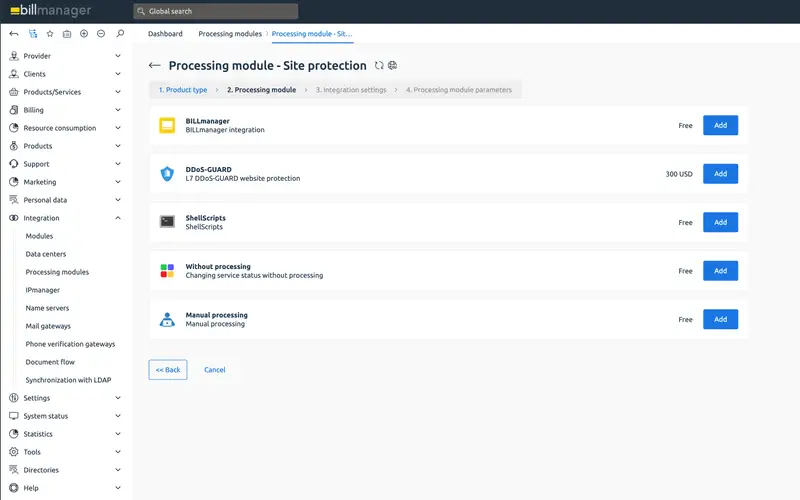Click the Help sidebar icon
800x500 pixels.
click(x=14, y=488)
